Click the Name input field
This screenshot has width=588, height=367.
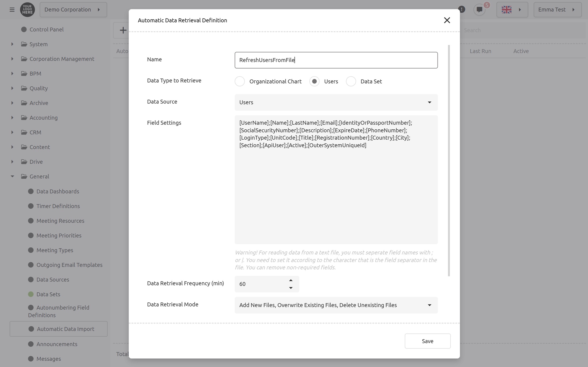point(336,60)
